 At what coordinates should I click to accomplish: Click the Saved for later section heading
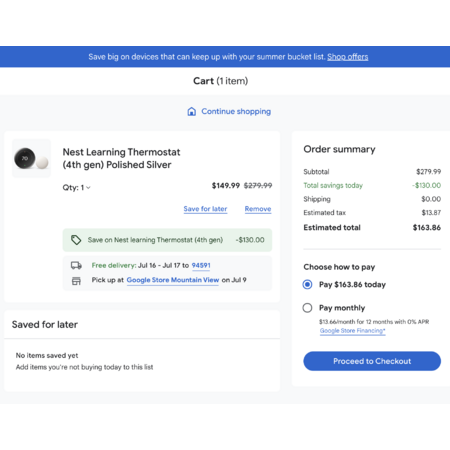[x=45, y=324]
